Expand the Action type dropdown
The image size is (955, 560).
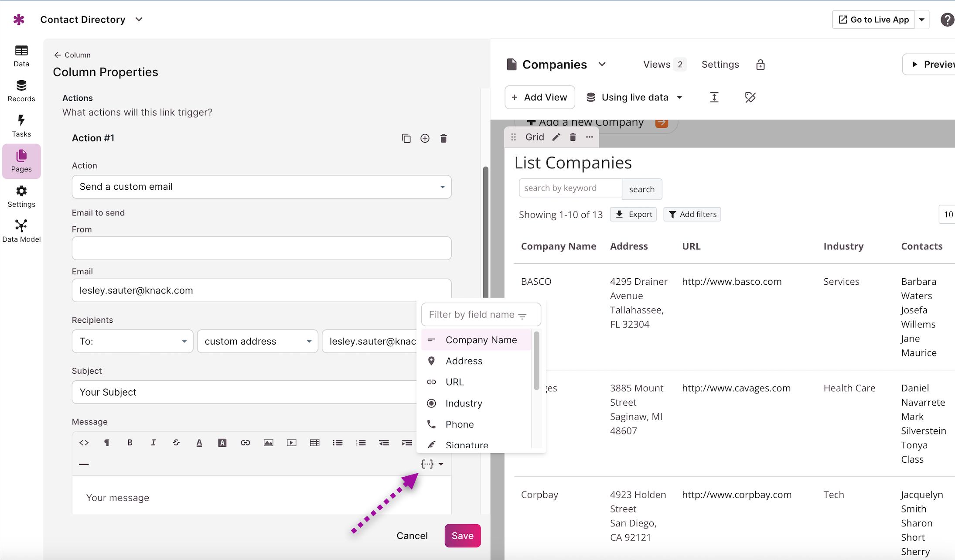click(x=262, y=187)
